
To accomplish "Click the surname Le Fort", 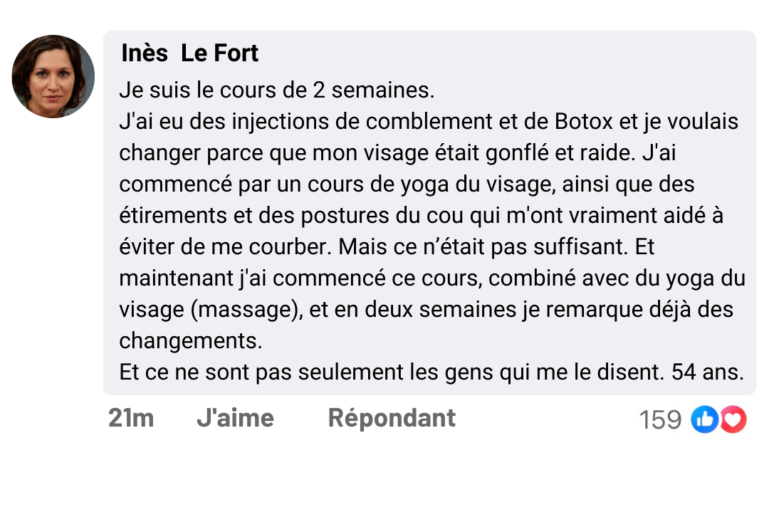I will click(x=220, y=53).
